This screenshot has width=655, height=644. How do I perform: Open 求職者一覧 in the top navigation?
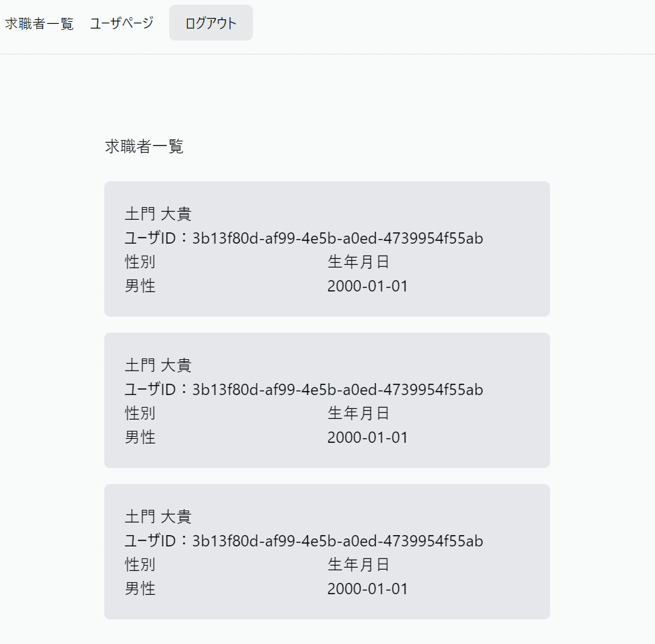[x=39, y=23]
